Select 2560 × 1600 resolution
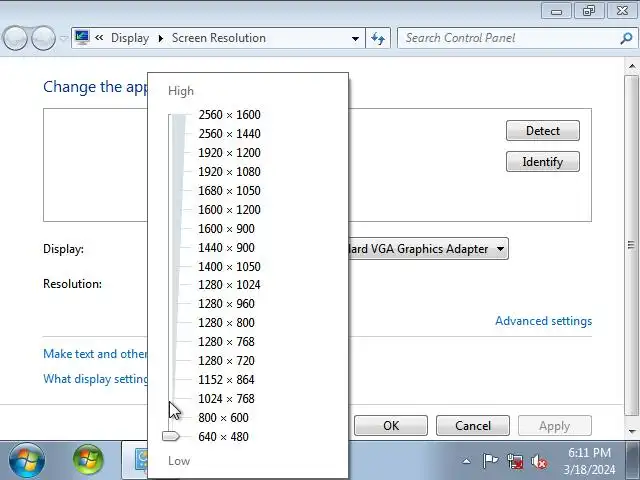 229,115
